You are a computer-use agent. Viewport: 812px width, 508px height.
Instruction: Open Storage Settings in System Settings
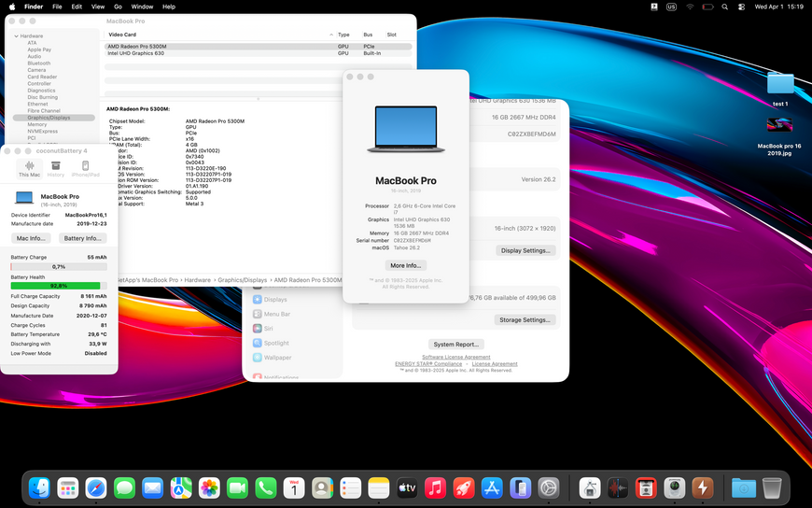click(x=525, y=319)
